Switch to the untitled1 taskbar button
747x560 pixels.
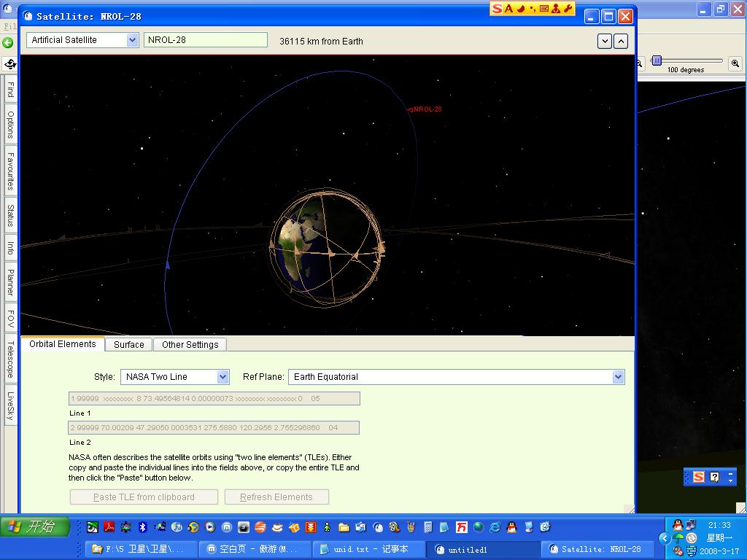click(481, 549)
